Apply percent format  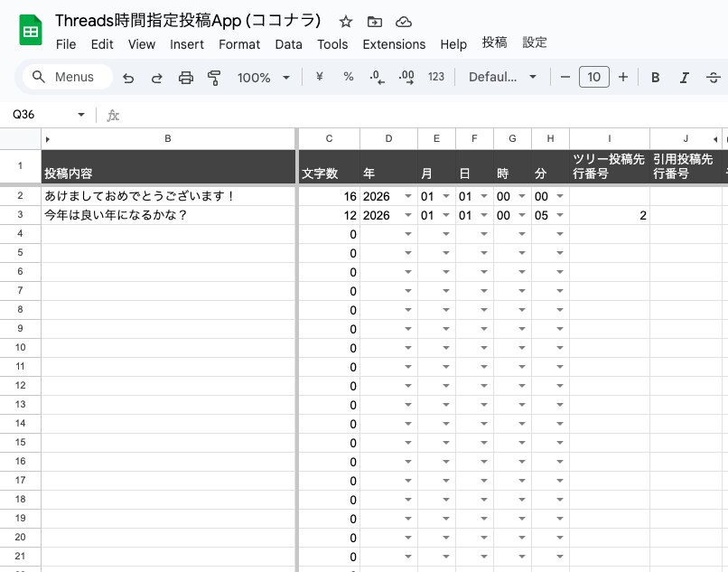click(349, 77)
